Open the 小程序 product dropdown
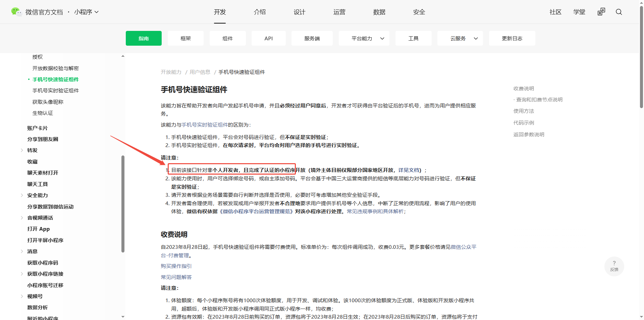Image resolution: width=644 pixels, height=320 pixels. 87,12
